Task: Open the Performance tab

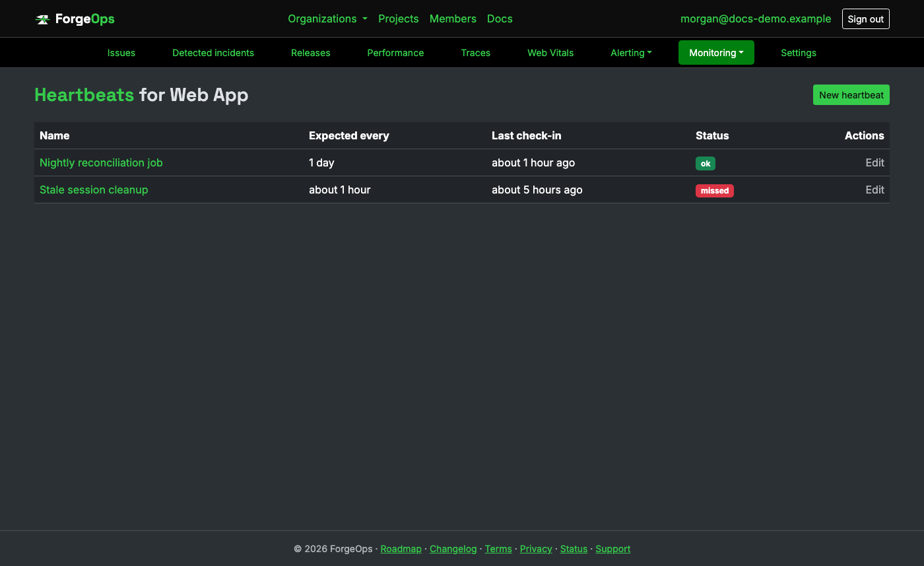Action: [395, 53]
